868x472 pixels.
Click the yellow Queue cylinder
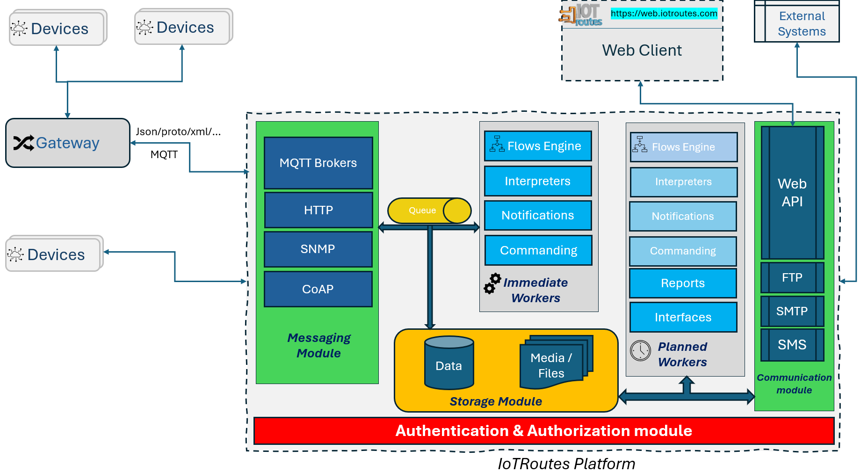tap(429, 211)
